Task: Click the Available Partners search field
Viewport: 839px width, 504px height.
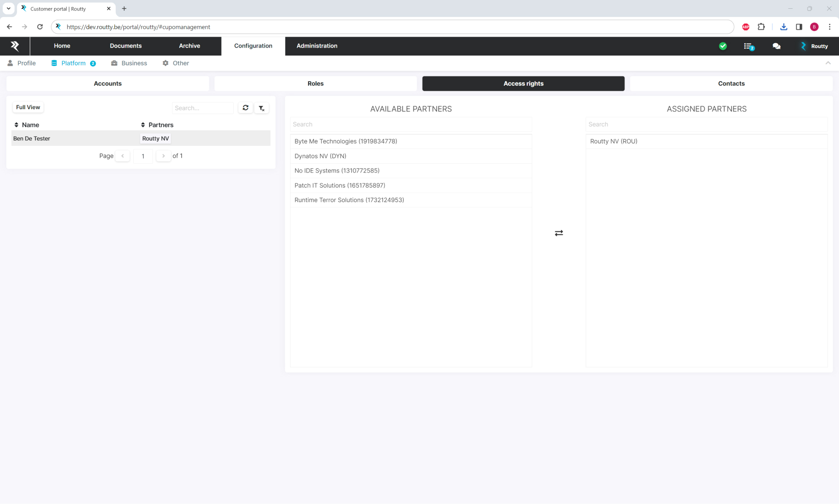Action: 411,124
